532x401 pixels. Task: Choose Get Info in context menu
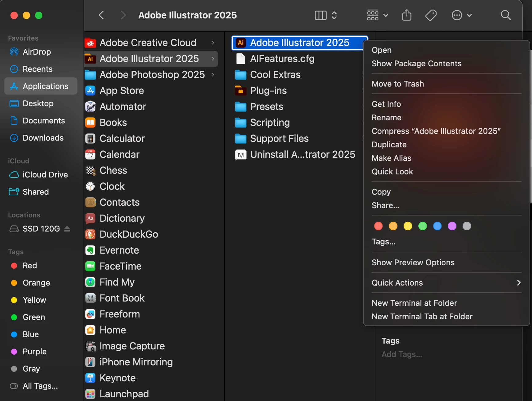click(446, 104)
